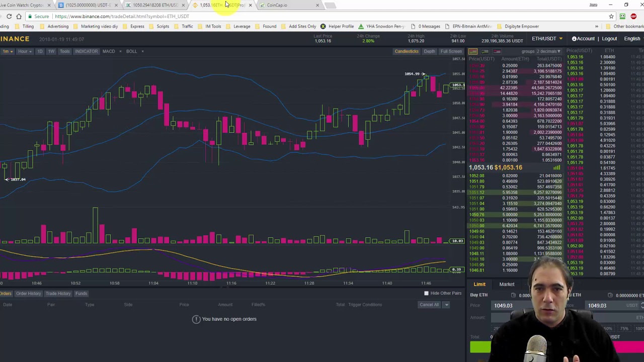
Task: Select the Limit order tab
Action: 479,285
